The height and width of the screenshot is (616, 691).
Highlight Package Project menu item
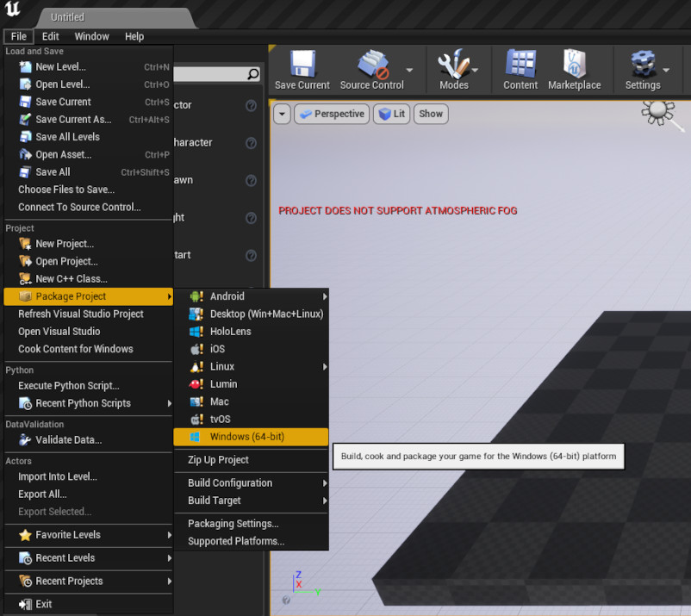pos(88,296)
